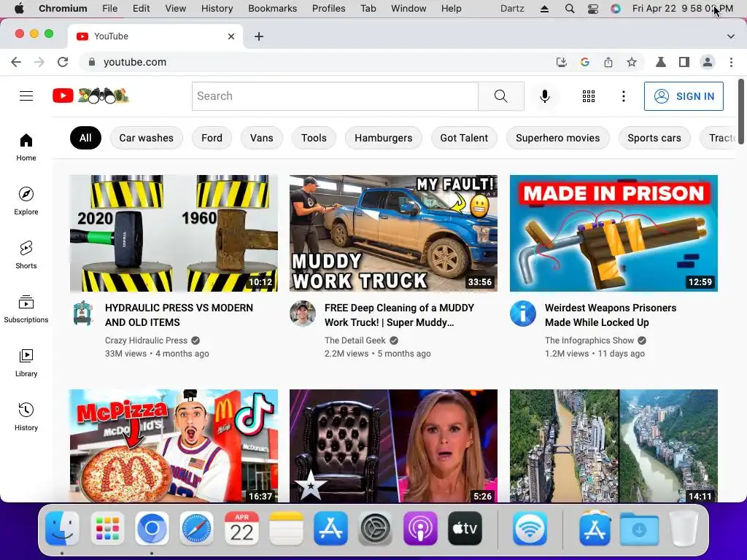Open FREE Deep Cleaning Muddy Truck title
The height and width of the screenshot is (560, 747).
point(399,315)
